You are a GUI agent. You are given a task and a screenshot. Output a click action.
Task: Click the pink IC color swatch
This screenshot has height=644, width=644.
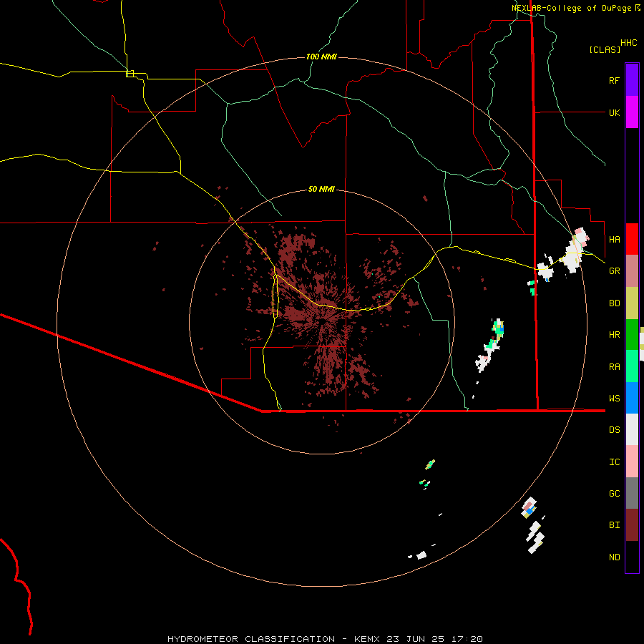(632, 462)
